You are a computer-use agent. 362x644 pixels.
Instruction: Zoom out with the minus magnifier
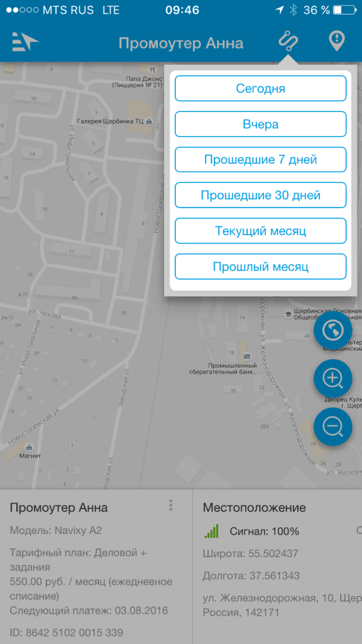[333, 427]
